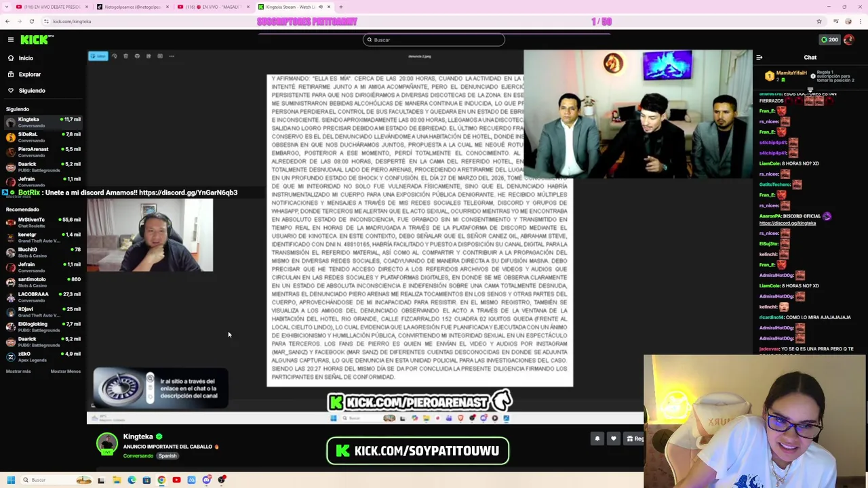This screenshot has height=488, width=868.
Task: Click the delete trash icon in image viewer
Action: coord(126,56)
